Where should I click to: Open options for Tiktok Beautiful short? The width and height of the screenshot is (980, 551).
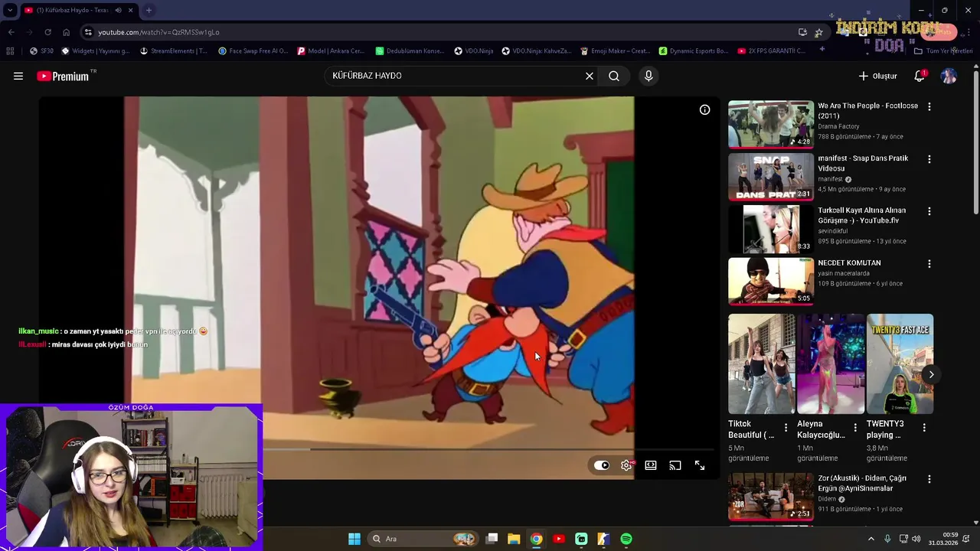786,428
